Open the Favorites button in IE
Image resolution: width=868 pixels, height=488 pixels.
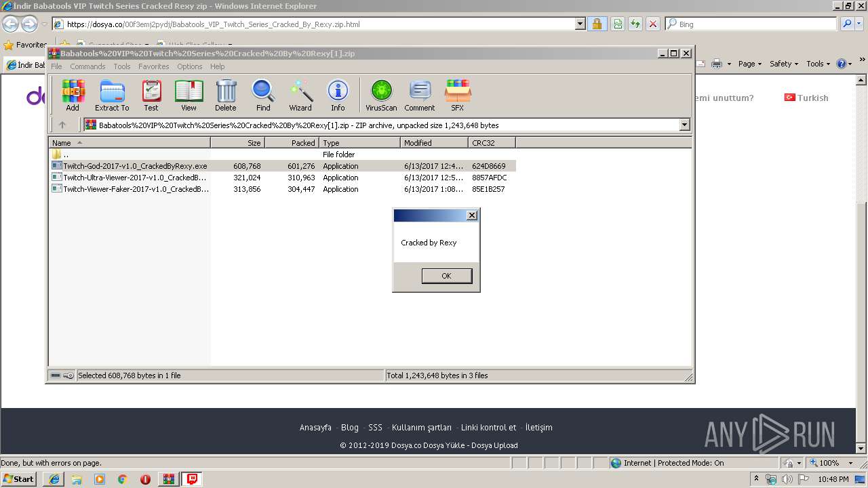click(x=25, y=45)
